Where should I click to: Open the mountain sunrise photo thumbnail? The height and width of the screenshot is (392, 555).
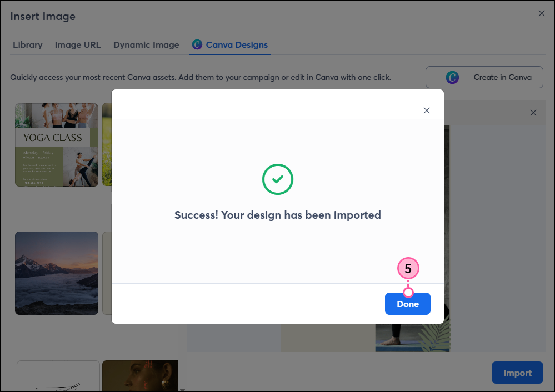56,273
